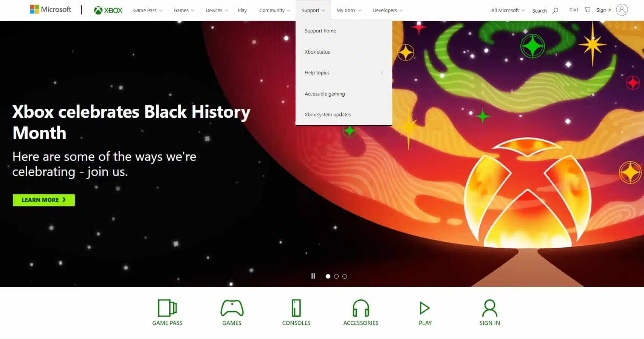Select the second carousel slide dot
This screenshot has width=644, height=339.
pos(336,276)
